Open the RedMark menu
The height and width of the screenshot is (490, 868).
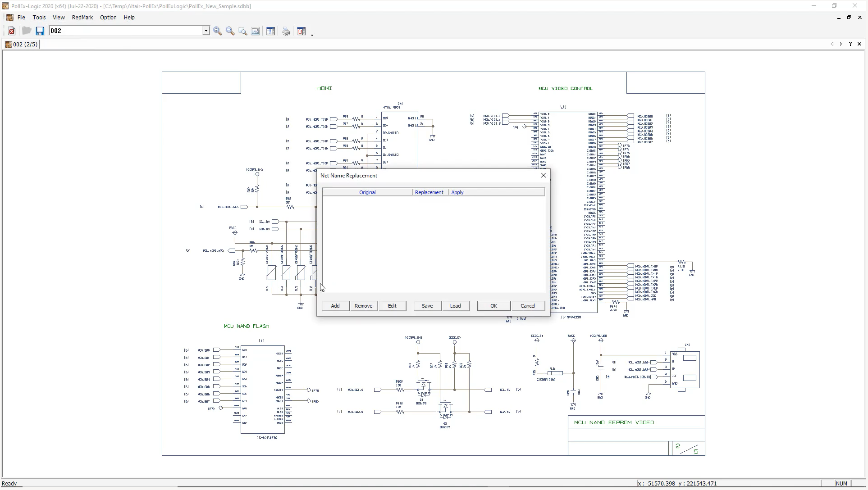click(82, 18)
